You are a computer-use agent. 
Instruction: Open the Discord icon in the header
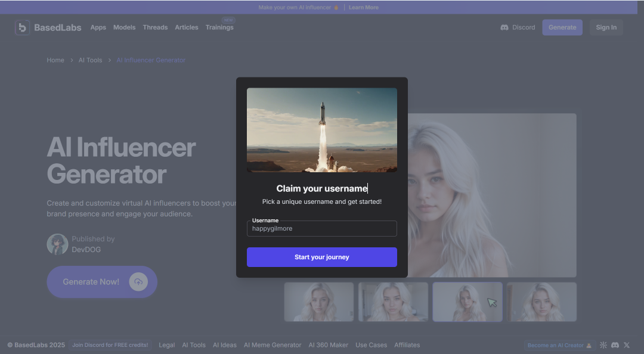(504, 27)
